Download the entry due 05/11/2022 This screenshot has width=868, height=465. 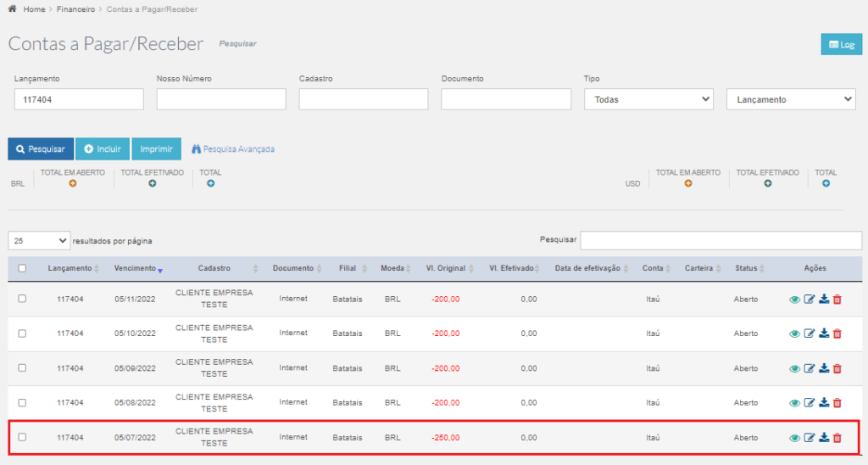point(824,300)
